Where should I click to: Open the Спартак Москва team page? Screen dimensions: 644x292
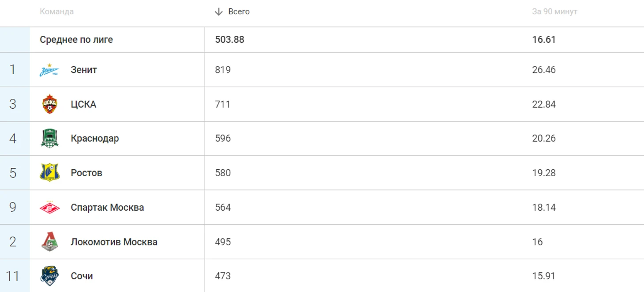(x=107, y=207)
